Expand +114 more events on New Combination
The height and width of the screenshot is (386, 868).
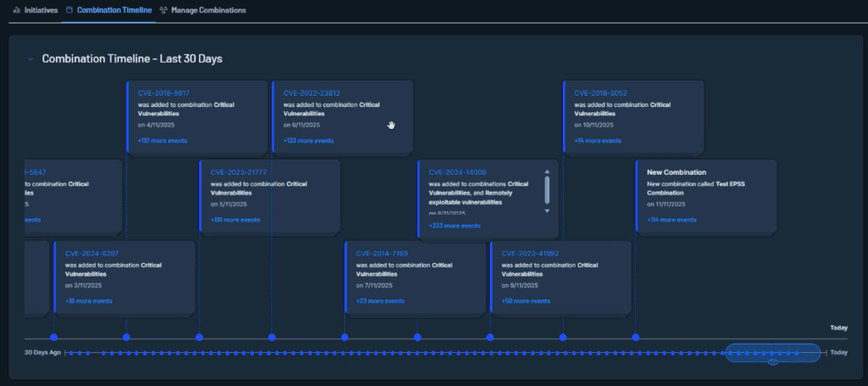[x=671, y=220]
